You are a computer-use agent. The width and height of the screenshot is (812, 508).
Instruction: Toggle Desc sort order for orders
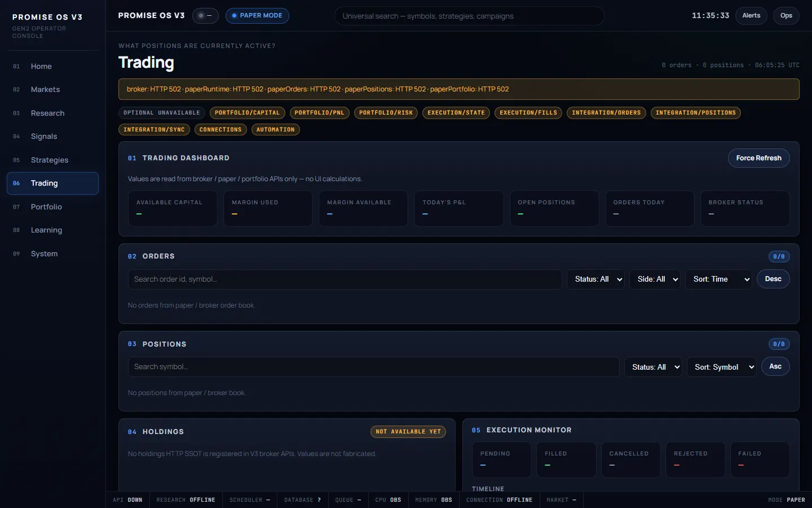coord(773,279)
